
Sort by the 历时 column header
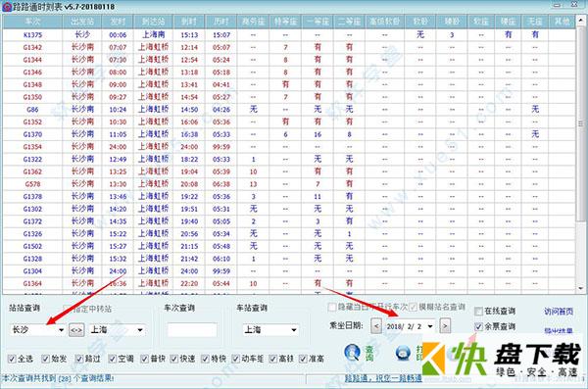[221, 22]
